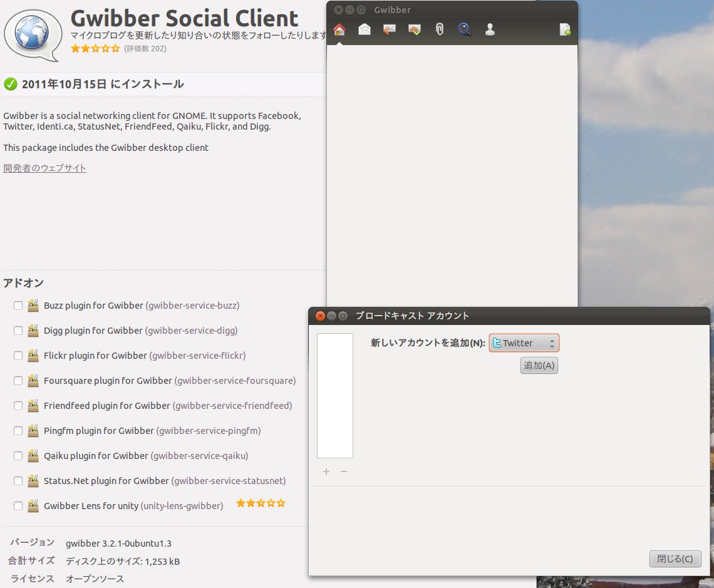Click the (評価数 202) review count text
714x588 pixels.
point(145,49)
